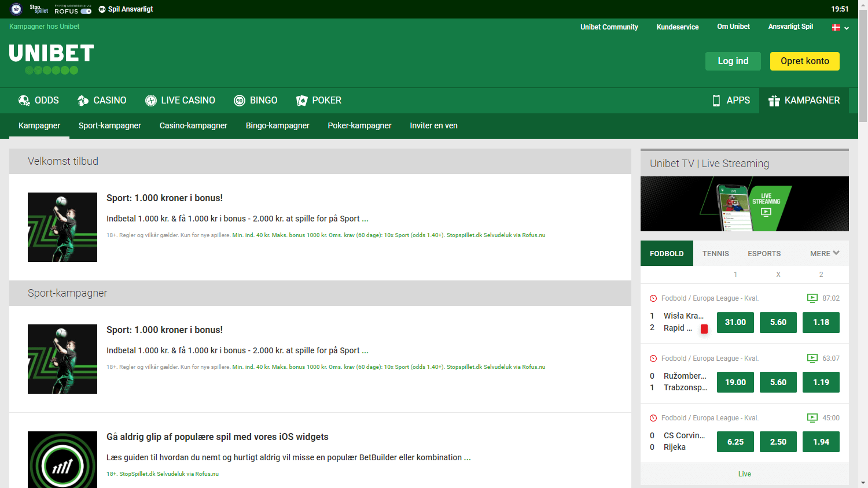Select the TENNIS sport tab
This screenshot has height=488, width=868.
point(716,253)
